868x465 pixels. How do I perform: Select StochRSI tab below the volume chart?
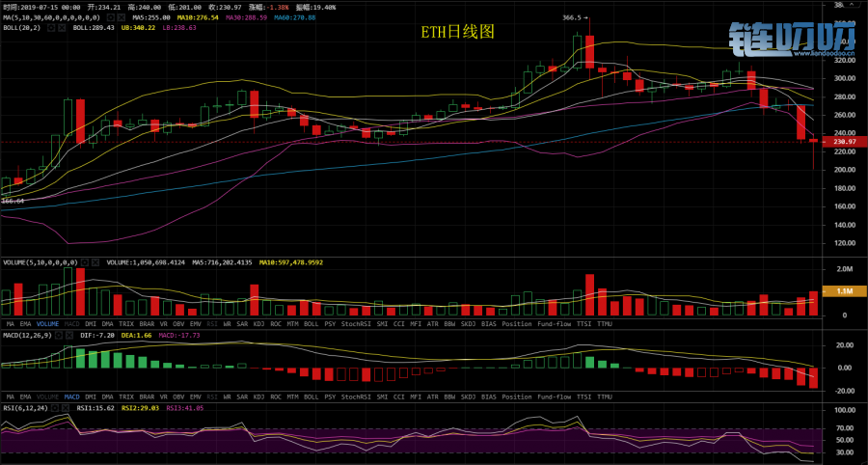(x=355, y=323)
